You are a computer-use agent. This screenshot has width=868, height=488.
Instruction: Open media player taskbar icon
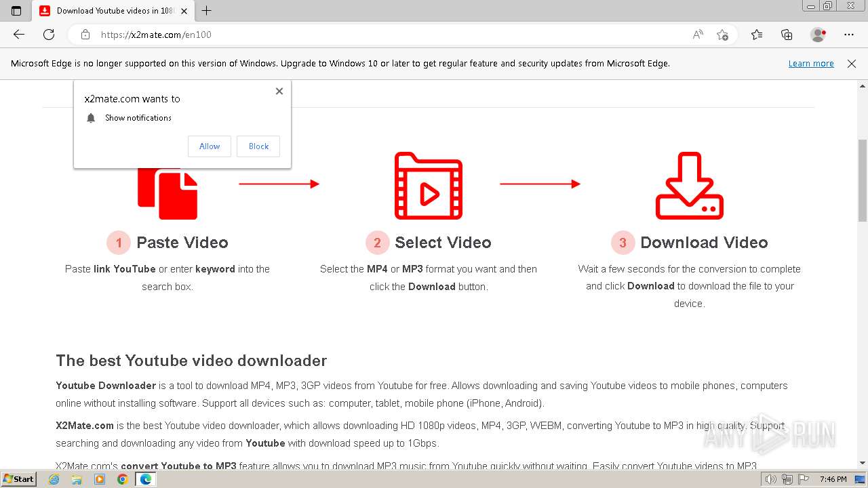pyautogui.click(x=100, y=479)
